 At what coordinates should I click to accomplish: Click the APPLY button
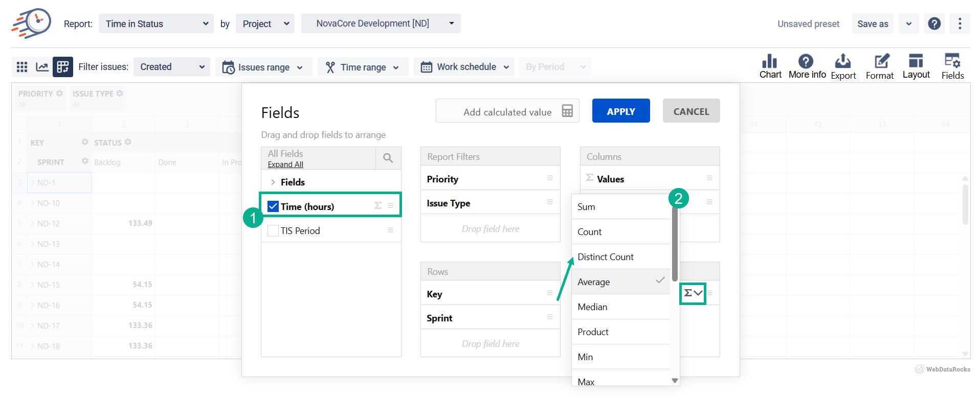(620, 111)
